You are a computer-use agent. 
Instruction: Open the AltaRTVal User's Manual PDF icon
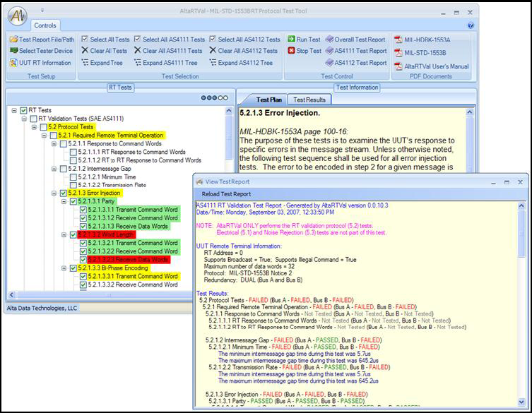click(398, 66)
